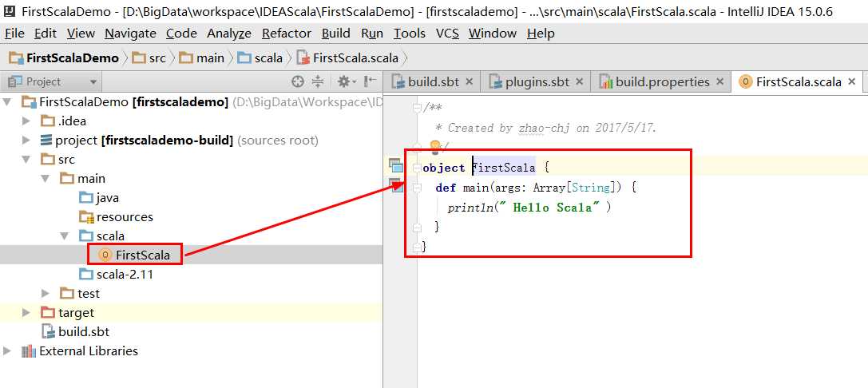Click the stacked-bars icon of project [firstscalademo-build]
The image size is (868, 388).
pyautogui.click(x=46, y=141)
